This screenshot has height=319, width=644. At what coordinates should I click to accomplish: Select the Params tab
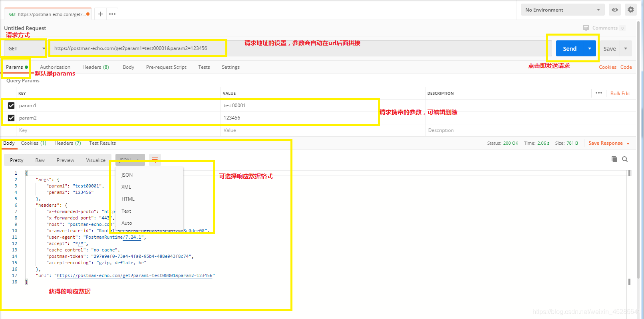pyautogui.click(x=17, y=67)
